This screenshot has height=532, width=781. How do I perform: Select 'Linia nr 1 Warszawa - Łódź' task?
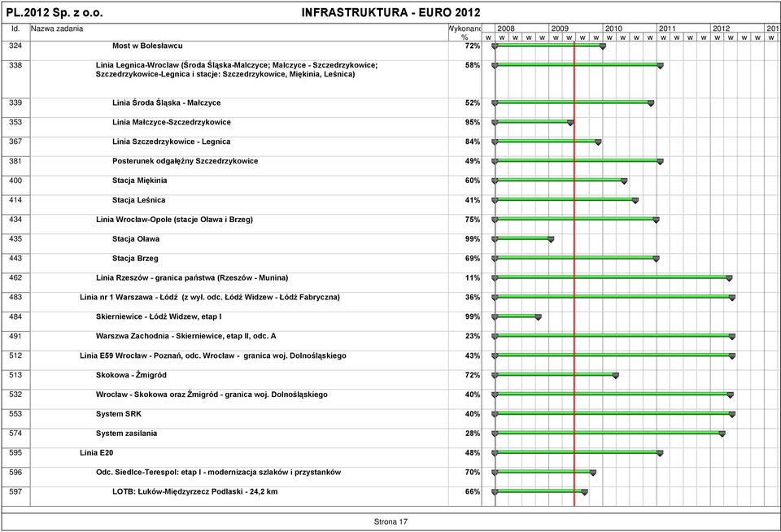point(210,297)
